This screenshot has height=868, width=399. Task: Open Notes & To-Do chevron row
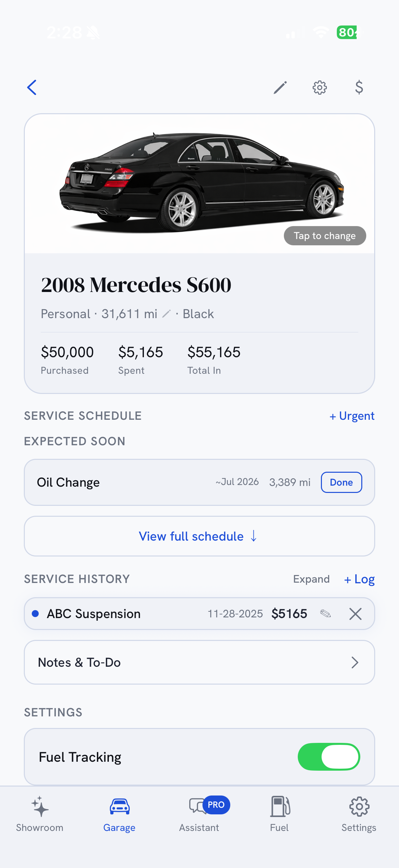pyautogui.click(x=199, y=662)
